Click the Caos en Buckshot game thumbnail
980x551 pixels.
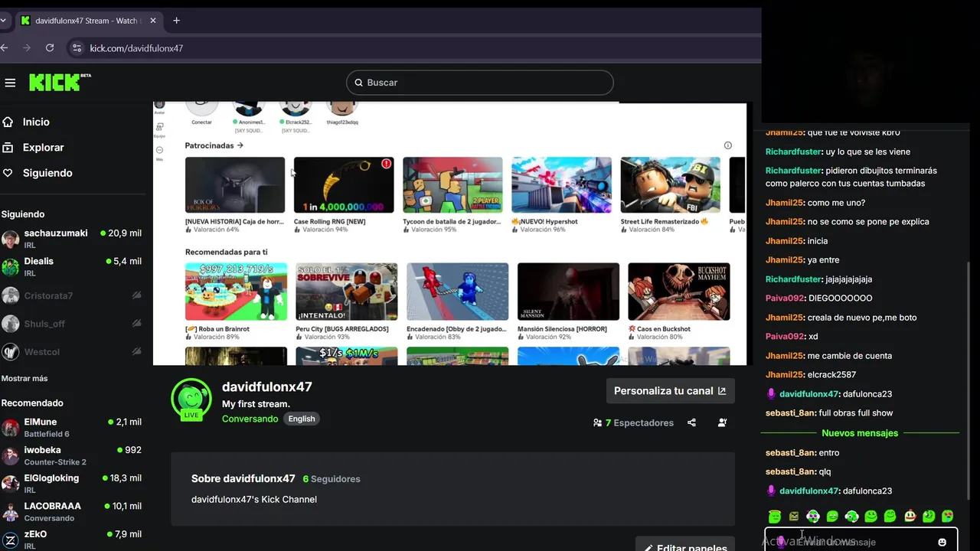pos(679,292)
